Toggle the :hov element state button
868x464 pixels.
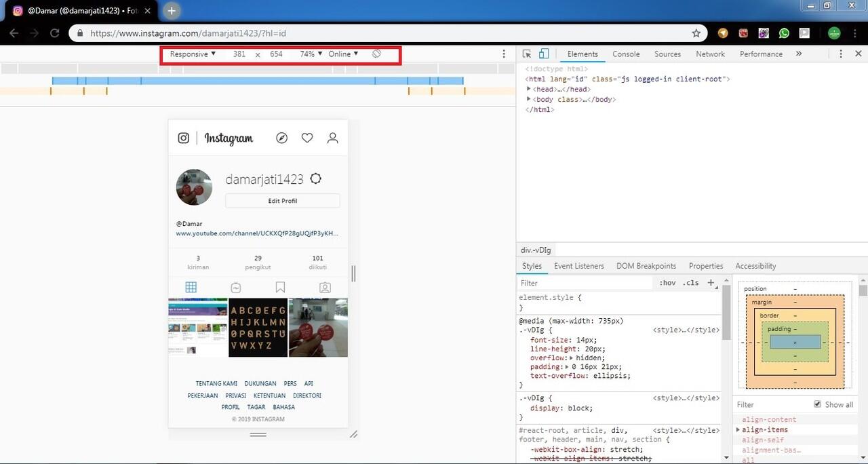[x=667, y=283]
